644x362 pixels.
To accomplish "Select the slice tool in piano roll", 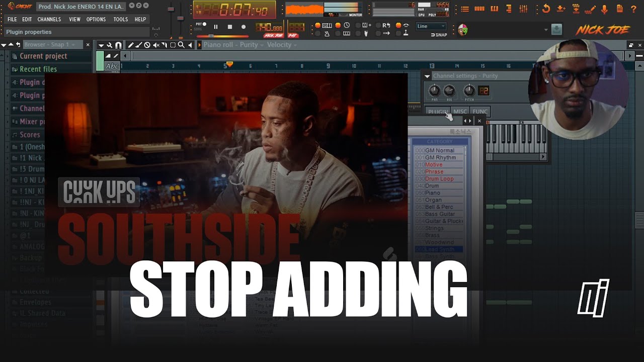I will (165, 45).
